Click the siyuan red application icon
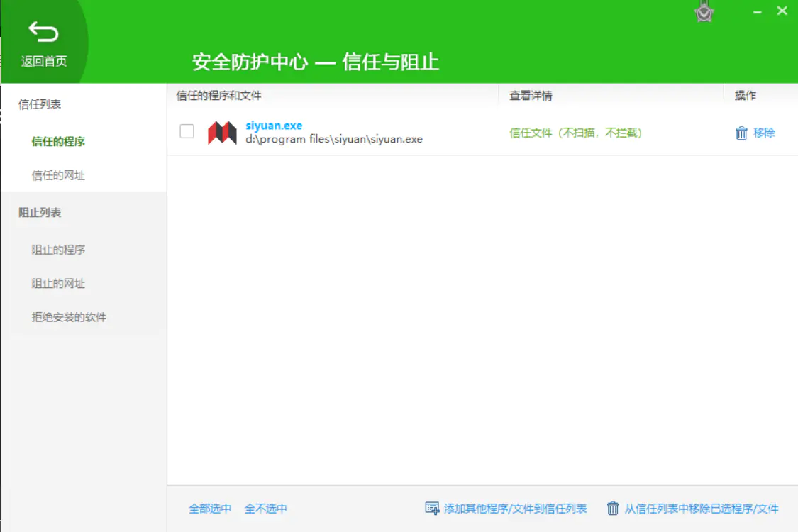The width and height of the screenshot is (798, 532). (222, 133)
